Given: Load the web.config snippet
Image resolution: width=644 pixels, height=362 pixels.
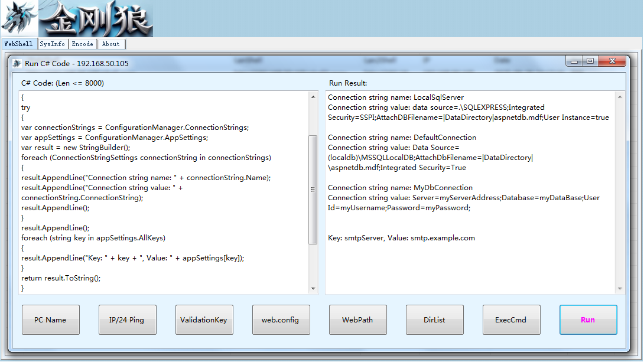Looking at the screenshot, I should point(281,319).
